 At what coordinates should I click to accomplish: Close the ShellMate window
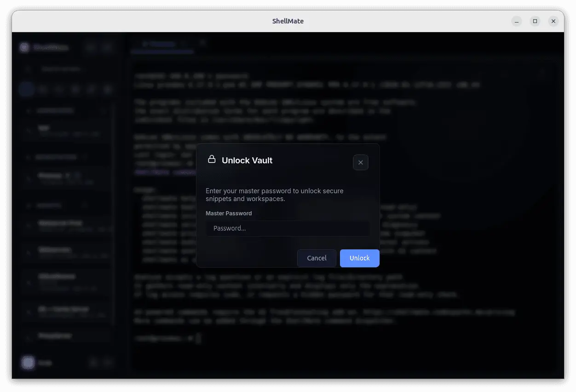point(553,21)
